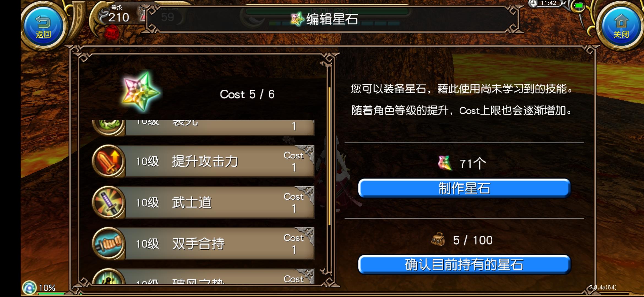Select the 10级 武士道 list row
644x297 pixels.
coord(203,202)
